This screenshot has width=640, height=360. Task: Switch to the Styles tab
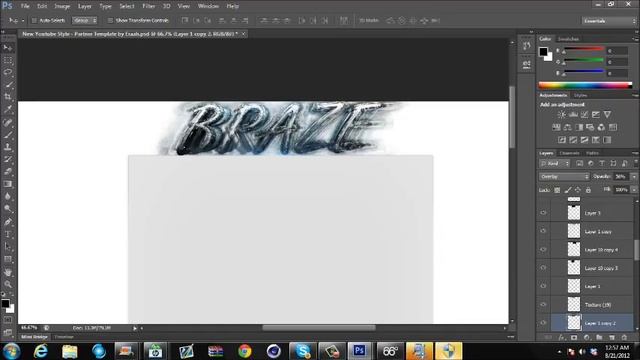(x=580, y=96)
